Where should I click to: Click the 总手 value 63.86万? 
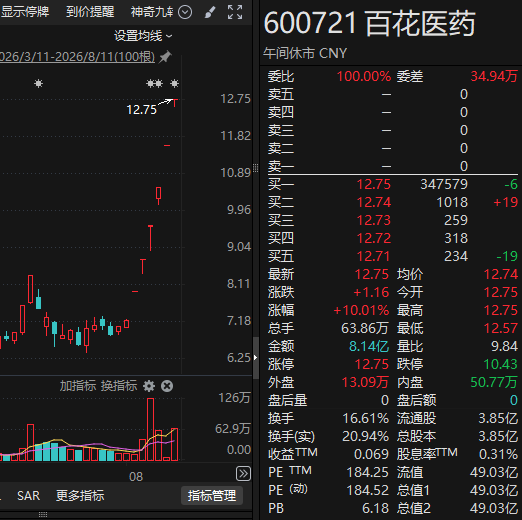365,328
